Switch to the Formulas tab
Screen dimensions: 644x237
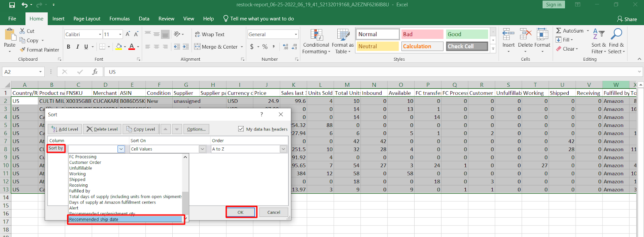pos(120,19)
